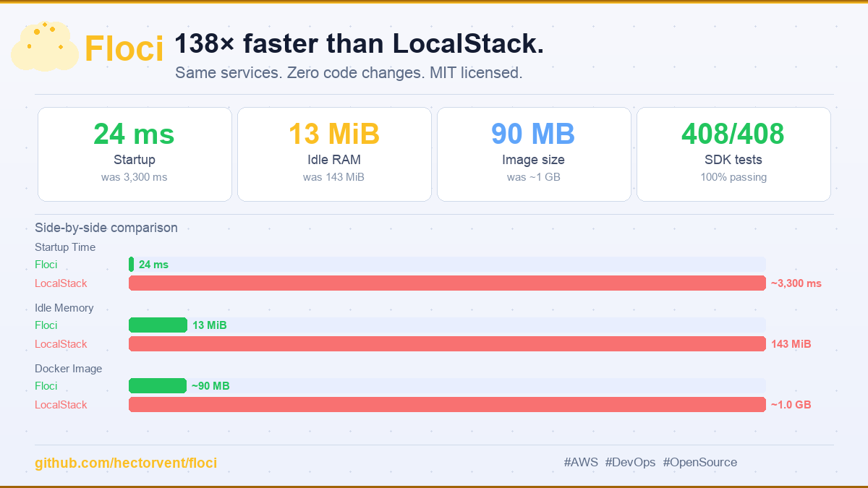Click the '~1.0 GB' bar value
The height and width of the screenshot is (488, 868).
(x=791, y=405)
